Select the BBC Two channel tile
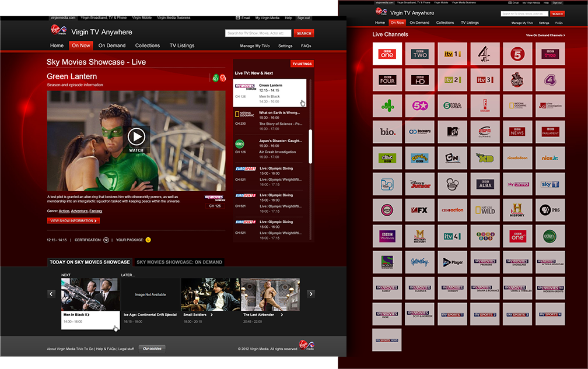Viewport: 588px width, 369px height. (x=419, y=54)
